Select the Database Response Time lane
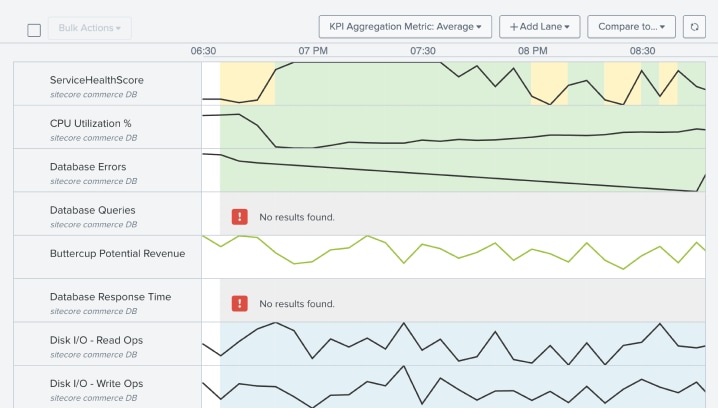Viewport: 718px width, 408px height. (x=110, y=297)
